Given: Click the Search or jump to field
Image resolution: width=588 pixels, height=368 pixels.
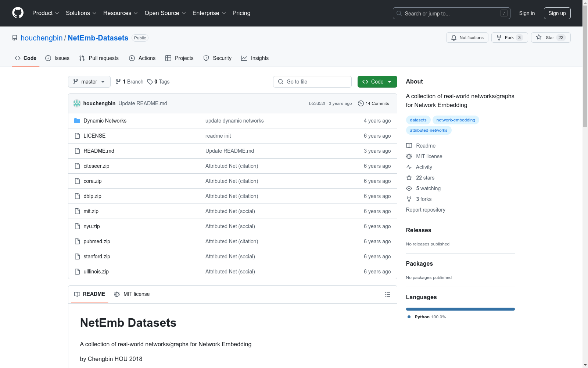Looking at the screenshot, I should 452,13.
